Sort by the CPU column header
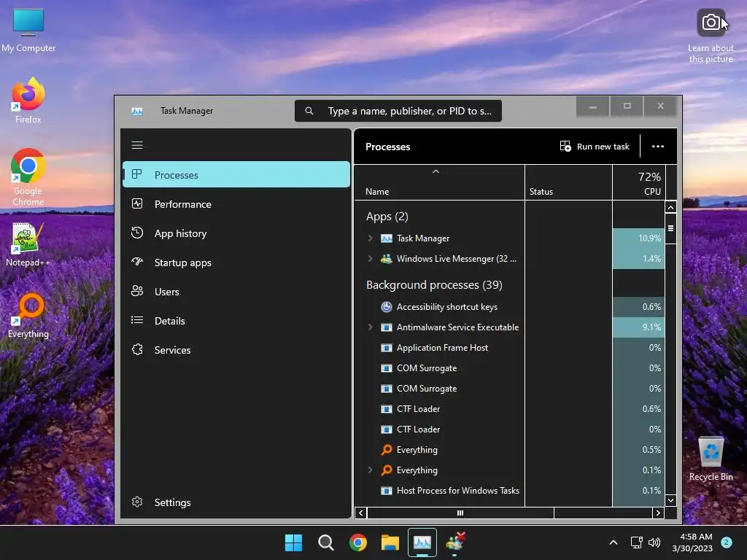The image size is (747, 560). pos(639,183)
